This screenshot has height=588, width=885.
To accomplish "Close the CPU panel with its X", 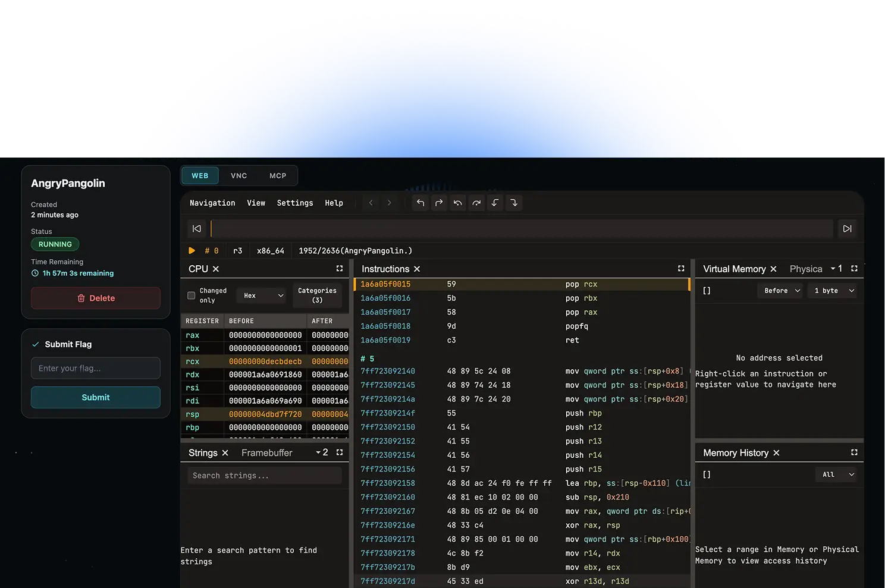I will [216, 269].
